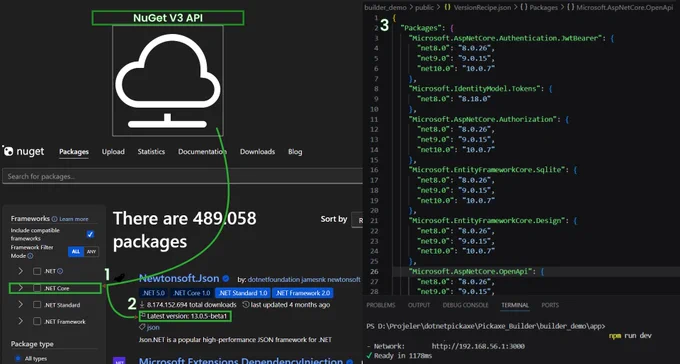
Task: Click the Learn more link
Action: click(74, 219)
